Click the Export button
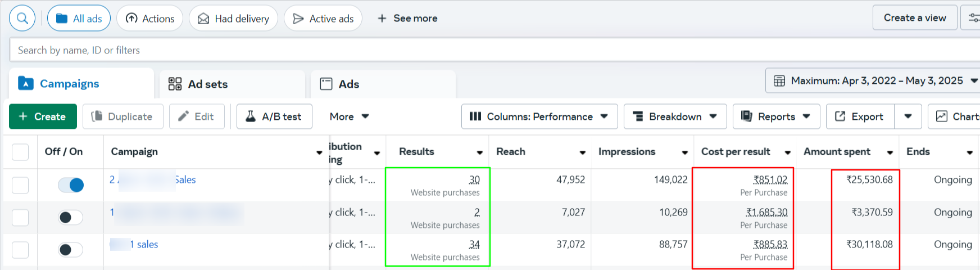 (x=860, y=116)
